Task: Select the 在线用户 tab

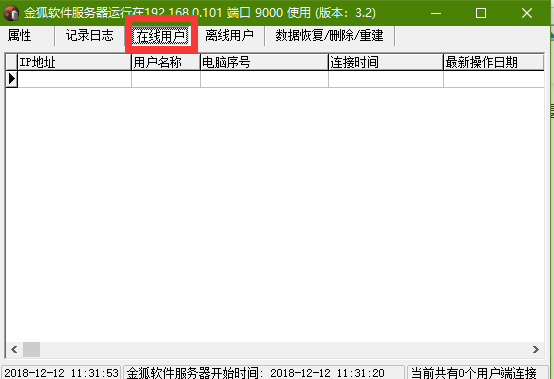Action: pyautogui.click(x=160, y=36)
